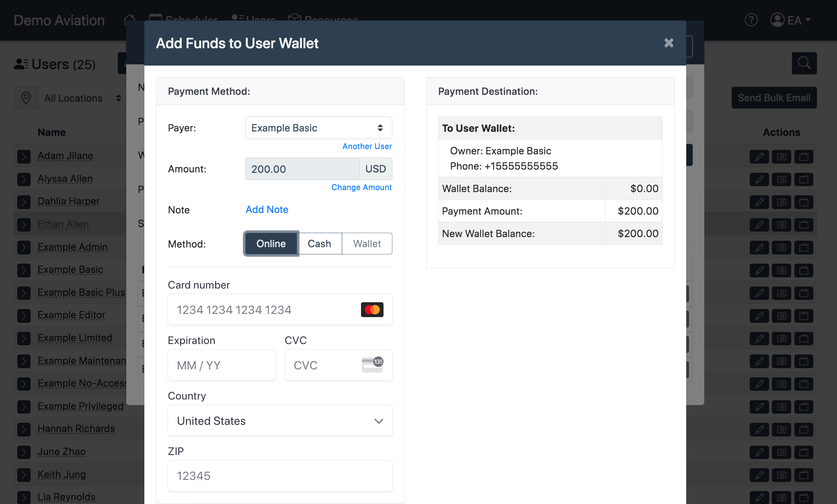
Task: Click the help question mark icon
Action: click(751, 20)
